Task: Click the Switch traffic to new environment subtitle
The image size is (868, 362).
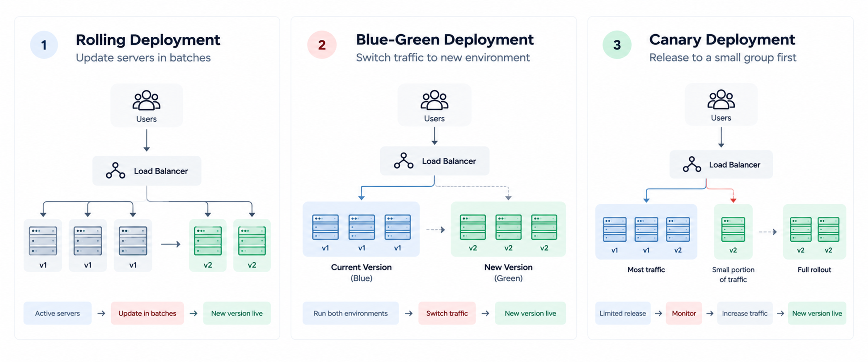Action: pyautogui.click(x=443, y=57)
